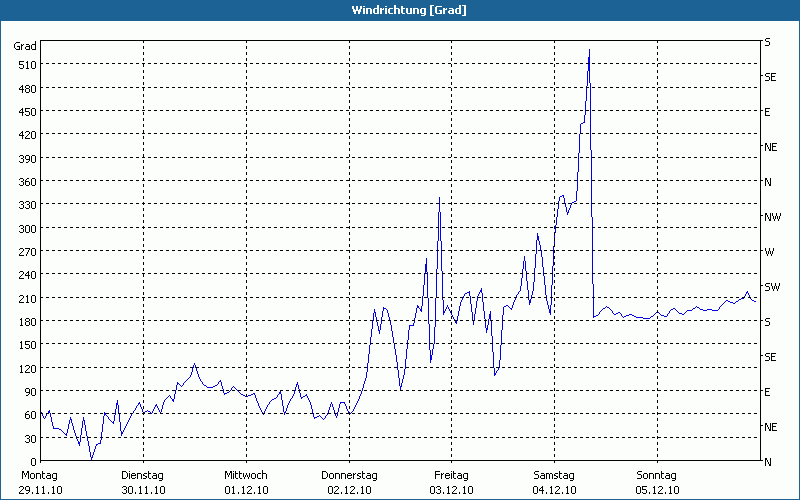Click the 0 degree axis value
Screen dimensions: 800x500
coord(34,462)
